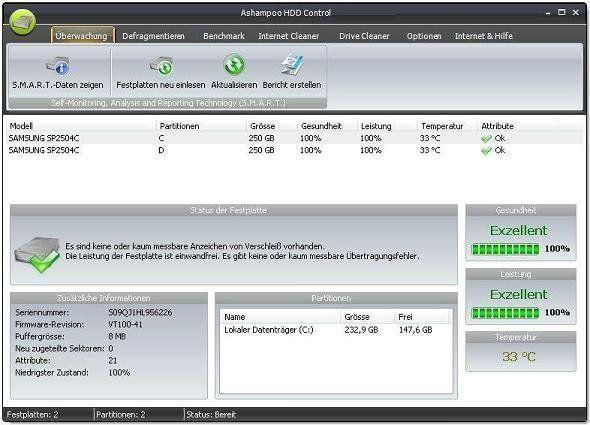The width and height of the screenshot is (590, 425).
Task: Click the hard disk status icon with checkmark
Action: pyautogui.click(x=37, y=254)
